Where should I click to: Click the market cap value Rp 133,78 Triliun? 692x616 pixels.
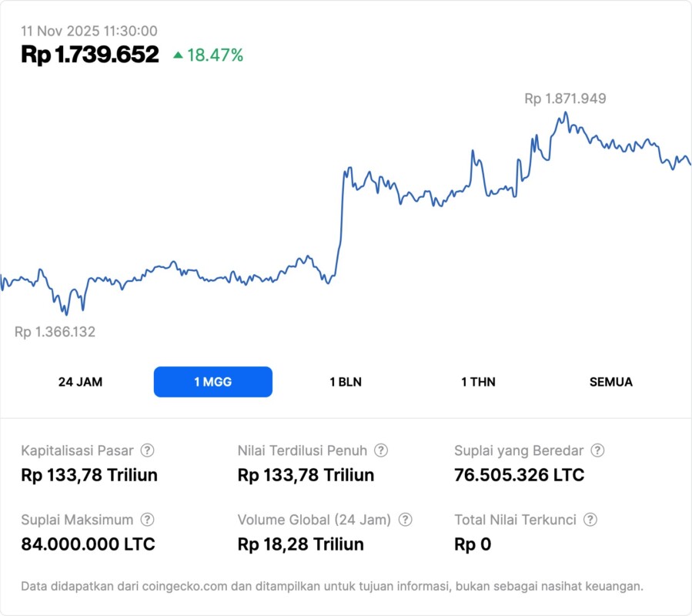(89, 475)
